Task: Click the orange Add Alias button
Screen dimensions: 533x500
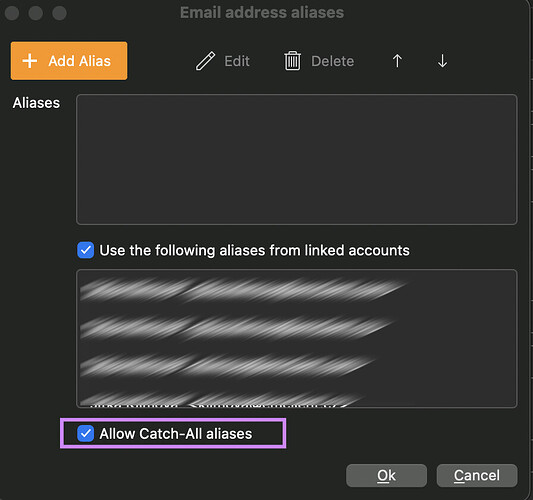Action: pos(69,61)
